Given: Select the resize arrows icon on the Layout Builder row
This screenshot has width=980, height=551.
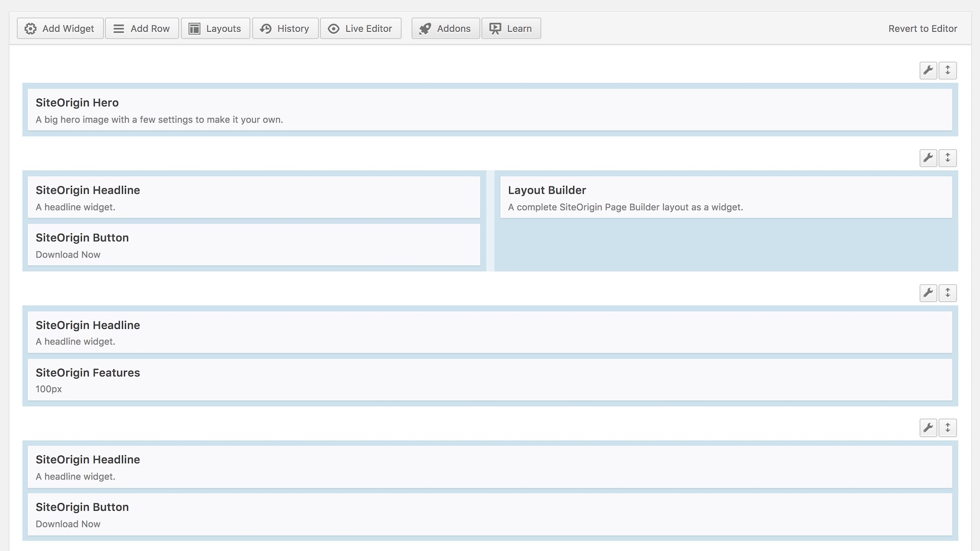Looking at the screenshot, I should [x=948, y=158].
